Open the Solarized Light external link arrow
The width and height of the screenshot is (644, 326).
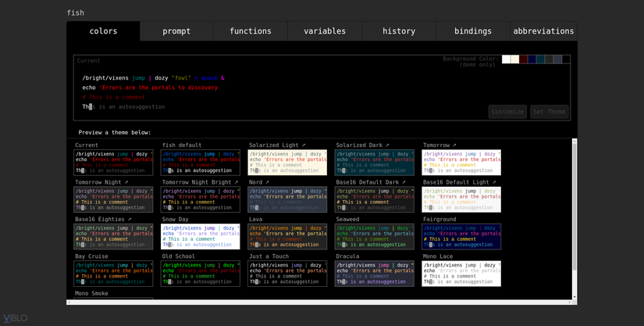tap(303, 145)
